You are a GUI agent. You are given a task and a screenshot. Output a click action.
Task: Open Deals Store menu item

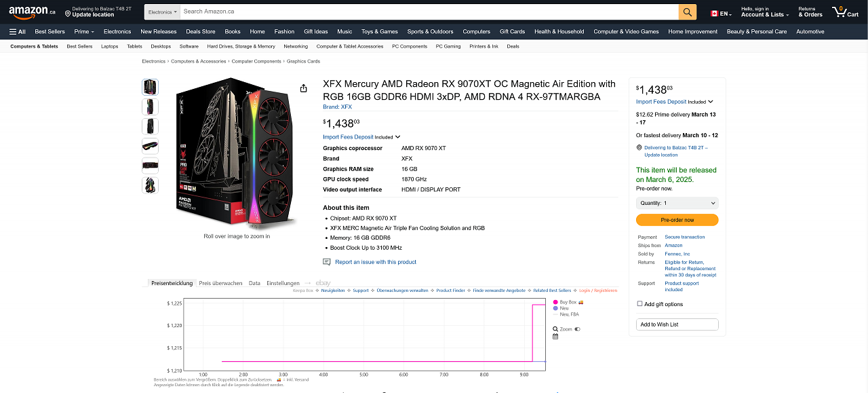201,31
